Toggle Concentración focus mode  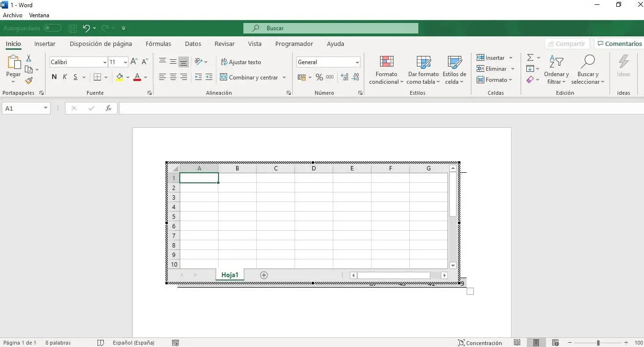[x=480, y=343]
